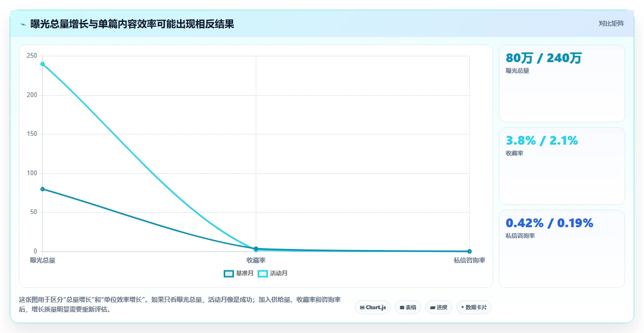The width and height of the screenshot is (644, 333).
Task: Select the 进度 tag chip
Action: tap(439, 307)
